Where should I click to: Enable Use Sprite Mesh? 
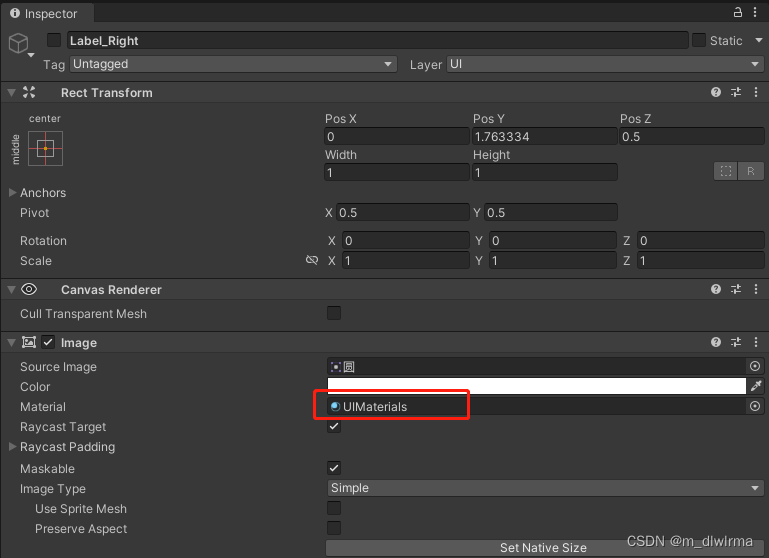coord(334,508)
